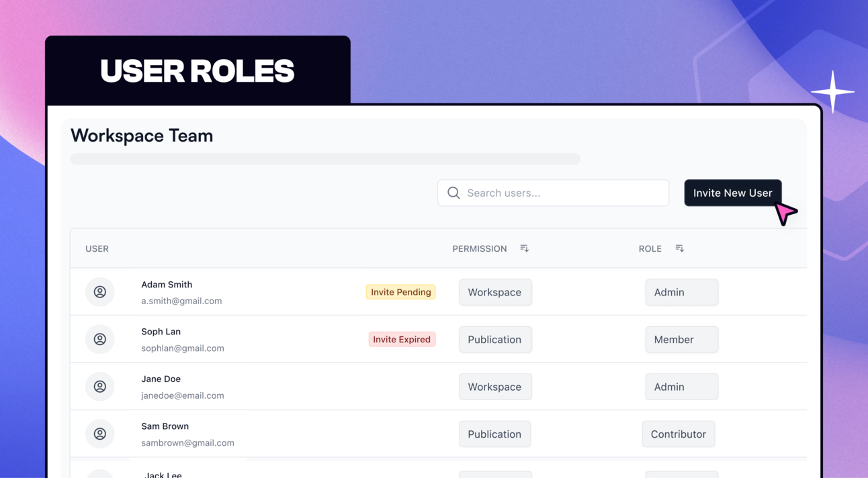This screenshot has width=868, height=478.
Task: Click the progress bar under Workspace Team
Action: [x=325, y=158]
